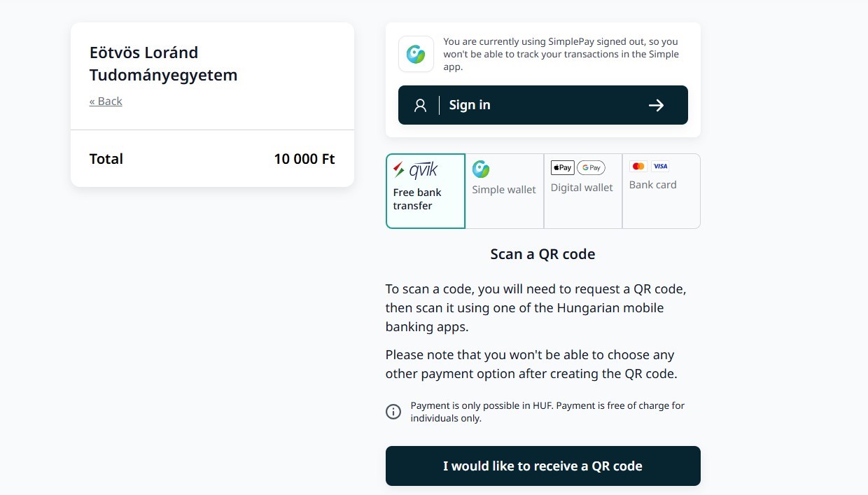Screen dimensions: 868x495
Task: Click the user profile icon on Sign in
Action: pyautogui.click(x=420, y=105)
